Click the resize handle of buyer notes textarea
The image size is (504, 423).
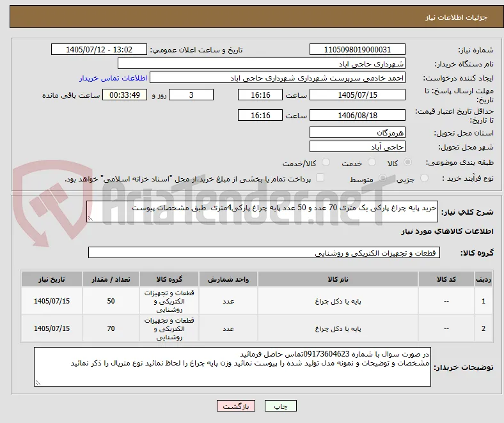[x=38, y=383]
